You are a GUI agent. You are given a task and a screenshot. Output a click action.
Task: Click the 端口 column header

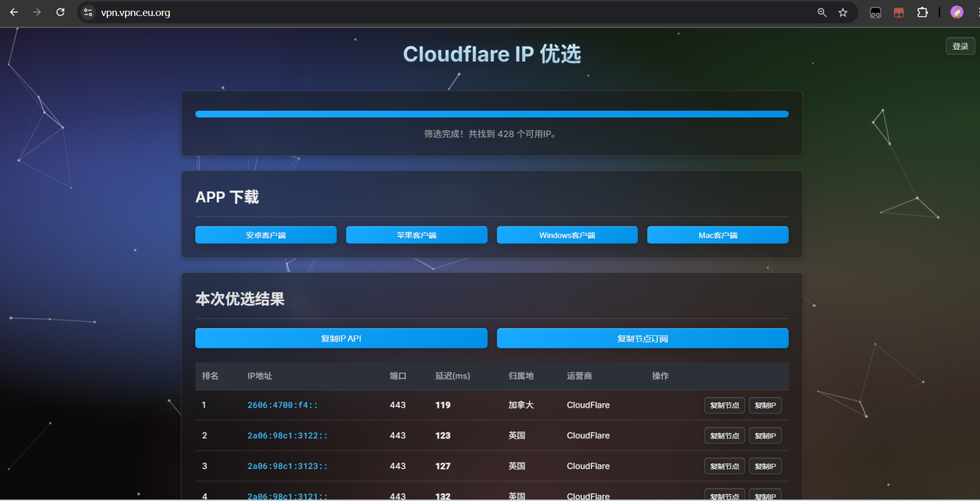click(x=398, y=376)
